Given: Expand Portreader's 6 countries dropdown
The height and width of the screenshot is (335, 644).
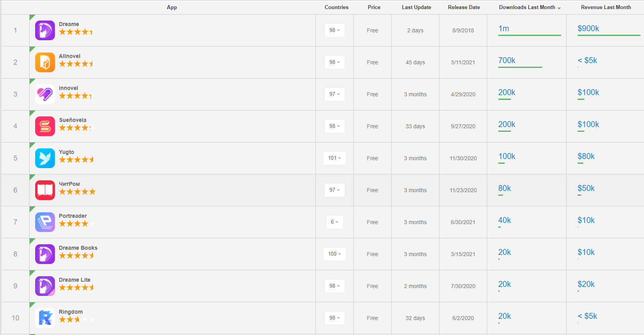Looking at the screenshot, I should pyautogui.click(x=334, y=222).
